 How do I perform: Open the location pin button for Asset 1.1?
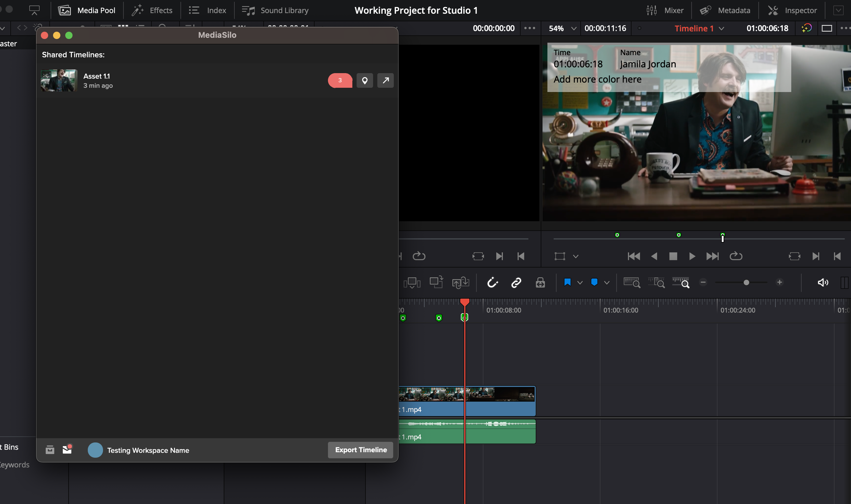365,80
